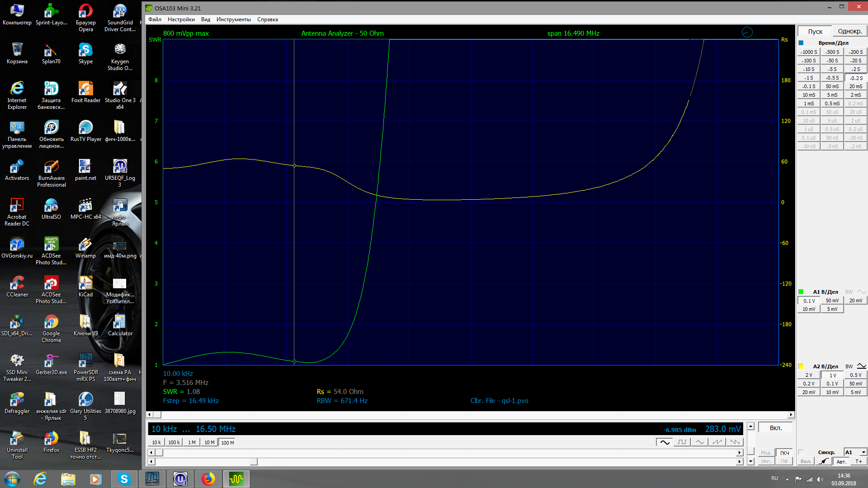This screenshot has width=868, height=488.
Task: Select the square wave waveform button
Action: (x=682, y=442)
